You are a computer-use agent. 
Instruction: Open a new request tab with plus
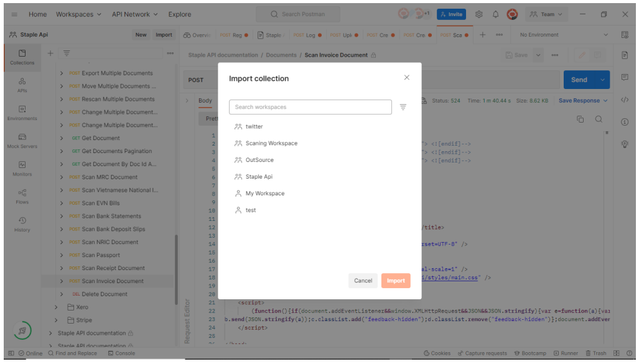click(482, 35)
